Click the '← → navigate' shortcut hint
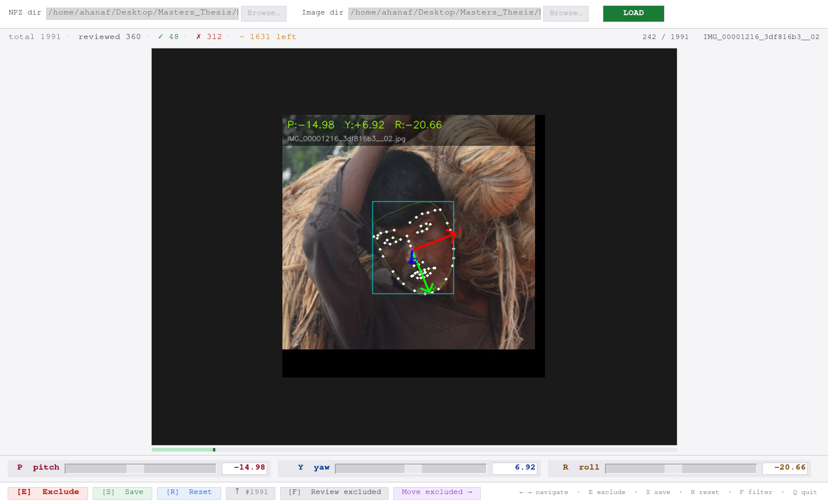Screen dimensions: 828x504 coord(544,492)
